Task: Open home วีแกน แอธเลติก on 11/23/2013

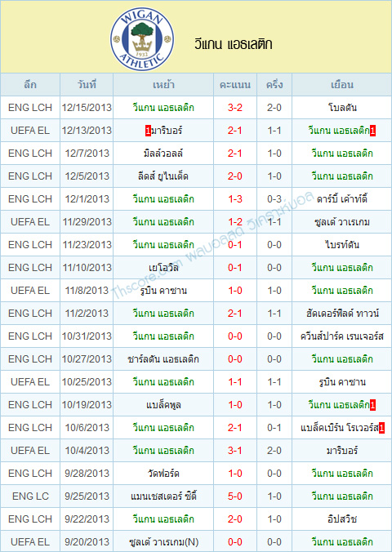Action: (x=163, y=245)
